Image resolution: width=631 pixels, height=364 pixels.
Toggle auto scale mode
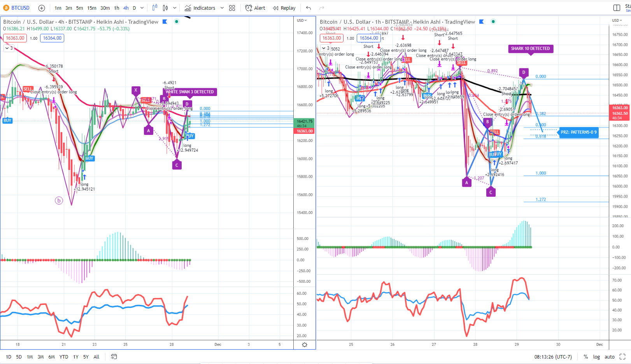tap(610, 357)
